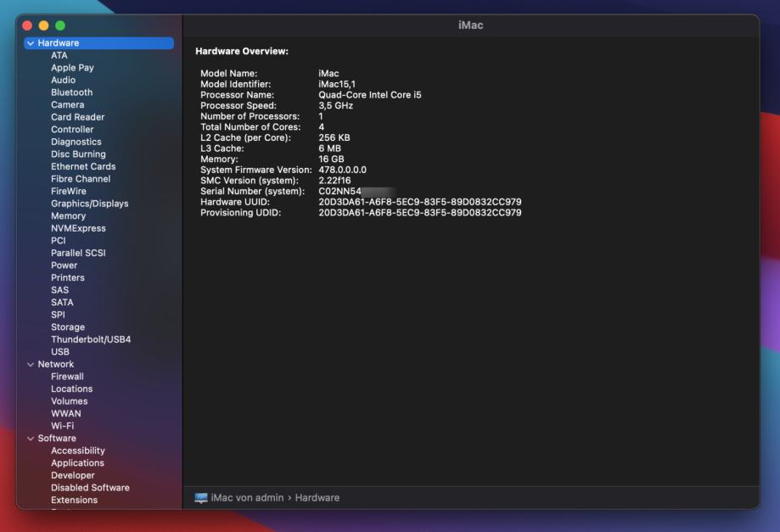
Task: Show Ethernet Cards details
Action: tap(83, 166)
